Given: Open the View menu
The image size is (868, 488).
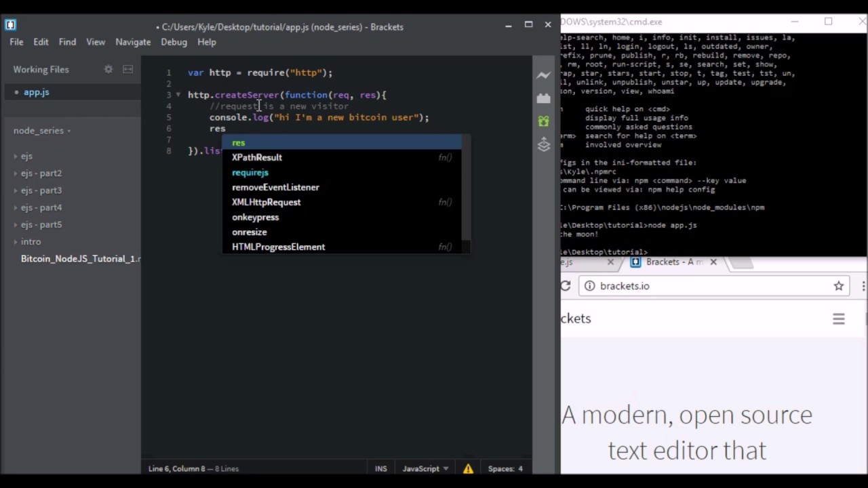Looking at the screenshot, I should coord(96,42).
